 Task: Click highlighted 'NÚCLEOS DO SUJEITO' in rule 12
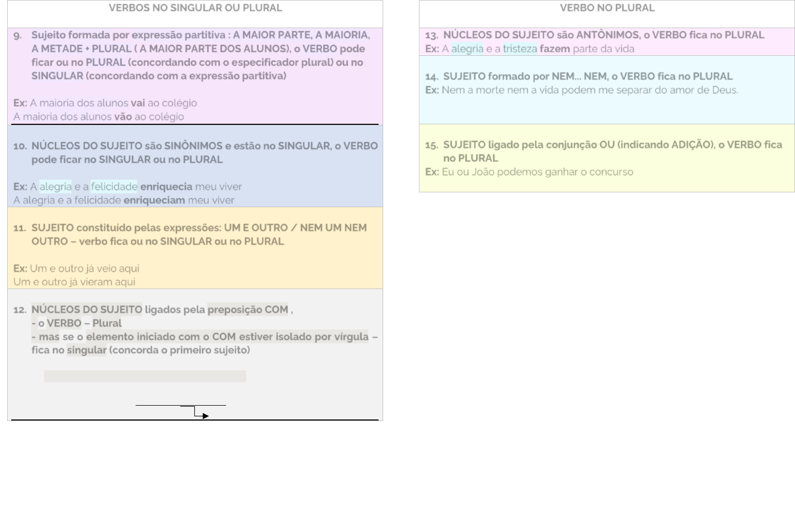[87, 309]
